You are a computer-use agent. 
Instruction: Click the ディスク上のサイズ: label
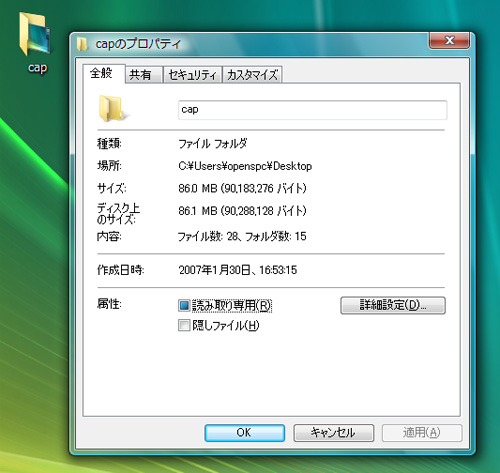118,213
